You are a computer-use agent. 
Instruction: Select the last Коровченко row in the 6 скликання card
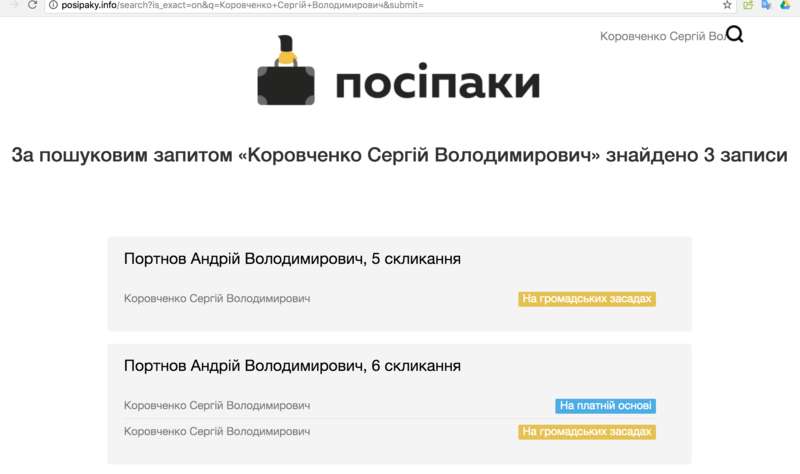click(390, 432)
